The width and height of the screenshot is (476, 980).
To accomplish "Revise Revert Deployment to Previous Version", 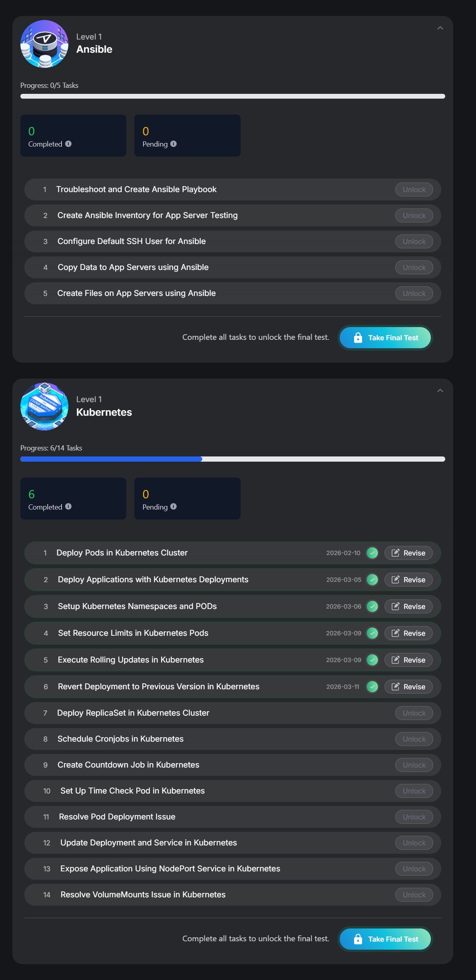I will (408, 686).
